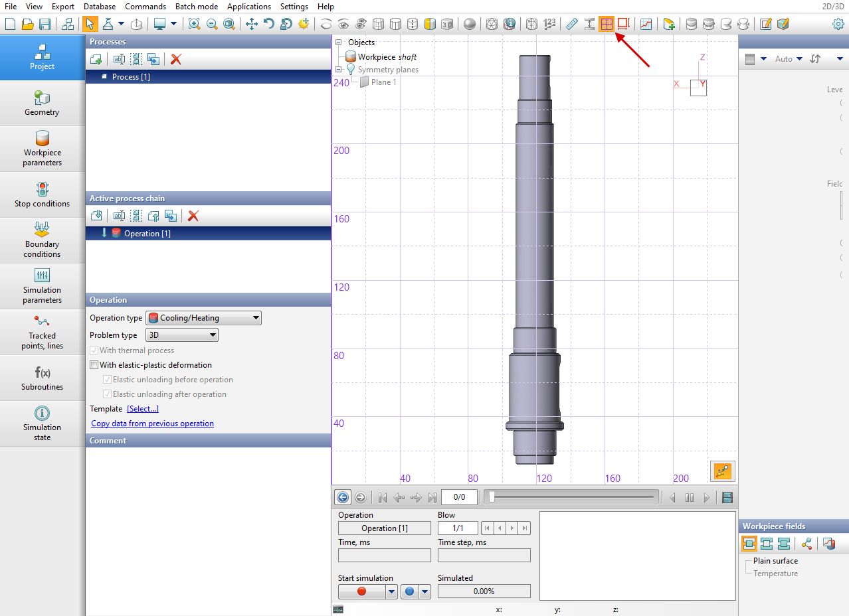Click the red X delete icon in Processes

pos(176,59)
